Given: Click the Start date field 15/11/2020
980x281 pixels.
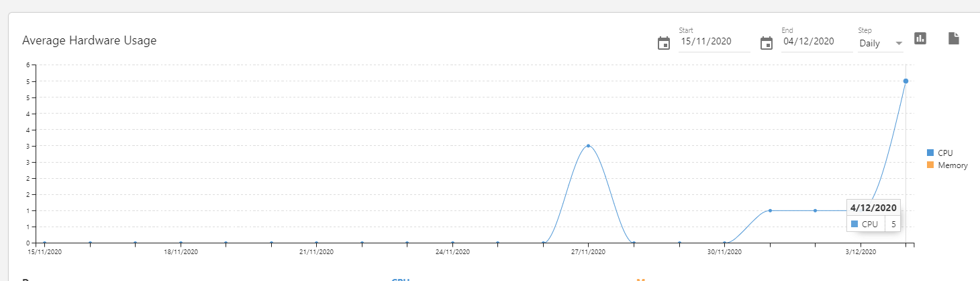Looking at the screenshot, I should click(x=713, y=41).
